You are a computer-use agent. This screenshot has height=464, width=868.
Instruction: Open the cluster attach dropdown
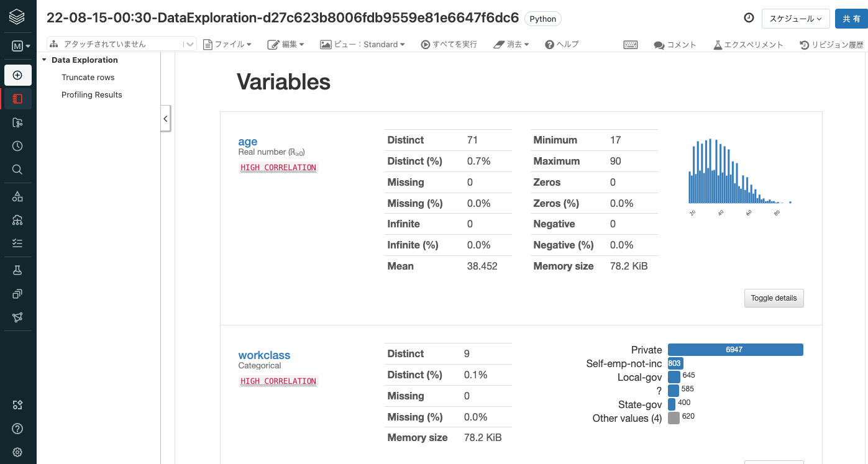point(122,44)
